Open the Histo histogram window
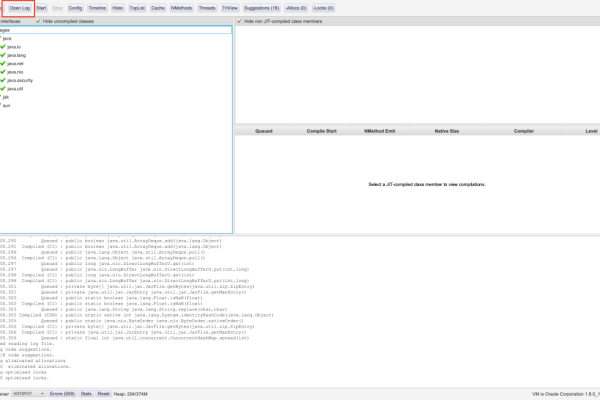This screenshot has height=400, width=600. [x=119, y=8]
